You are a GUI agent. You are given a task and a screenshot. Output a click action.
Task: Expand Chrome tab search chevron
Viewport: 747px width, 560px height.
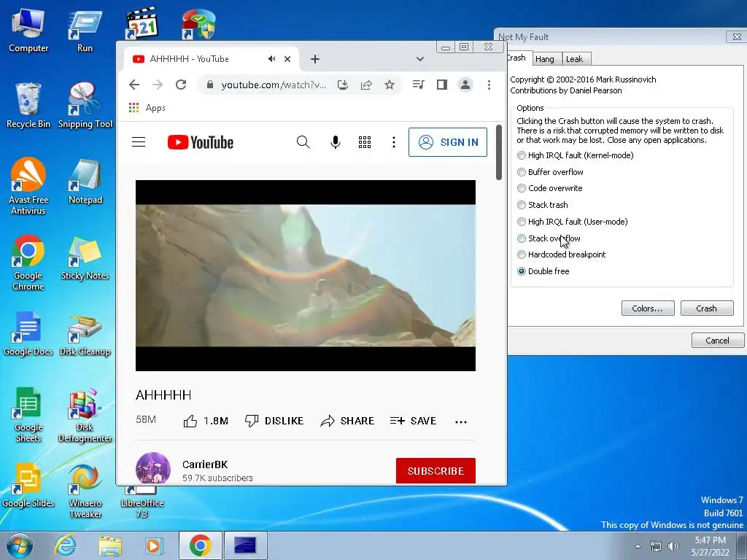pyautogui.click(x=419, y=59)
